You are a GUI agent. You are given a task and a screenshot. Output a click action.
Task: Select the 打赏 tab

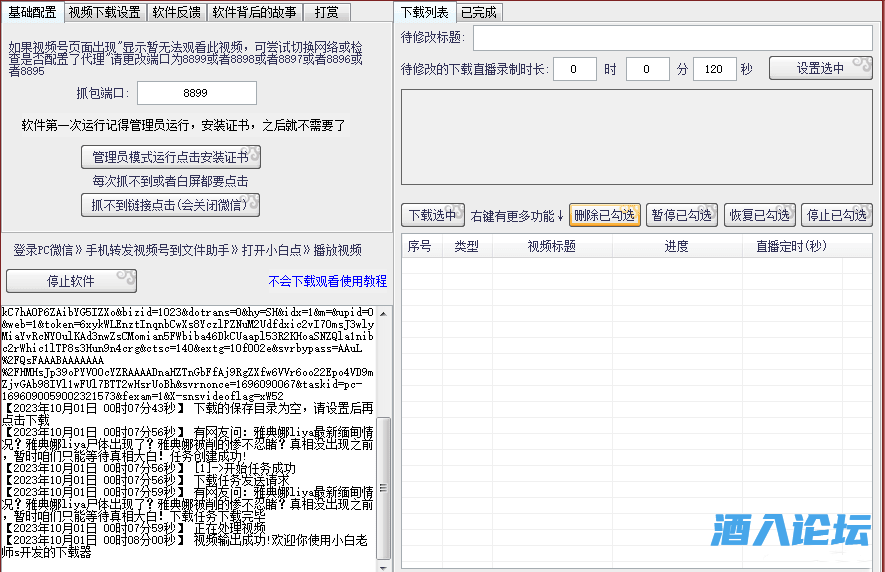[x=326, y=13]
